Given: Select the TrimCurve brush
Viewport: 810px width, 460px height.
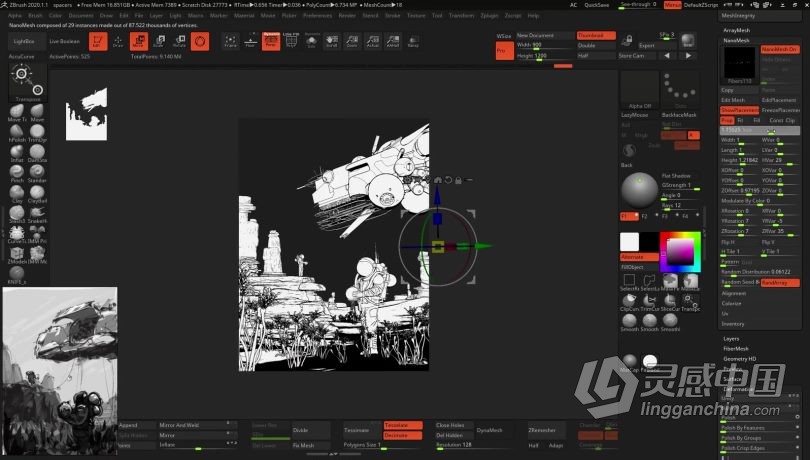Looking at the screenshot, I should [x=649, y=302].
